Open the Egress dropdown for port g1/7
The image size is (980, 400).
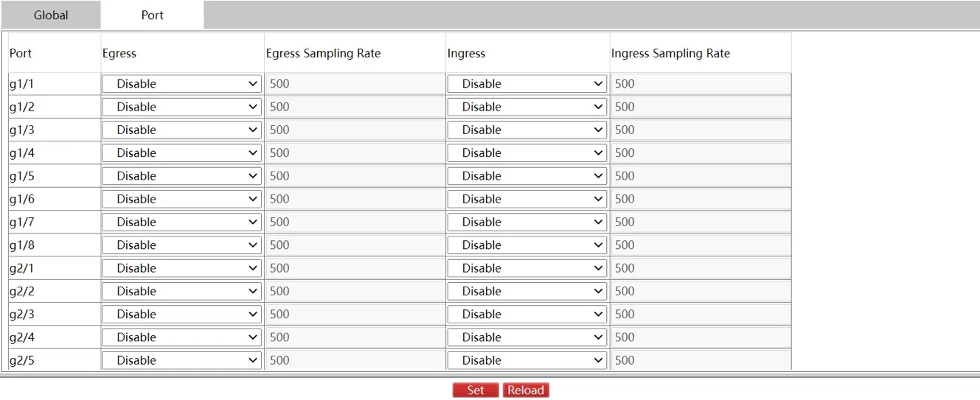tap(182, 222)
